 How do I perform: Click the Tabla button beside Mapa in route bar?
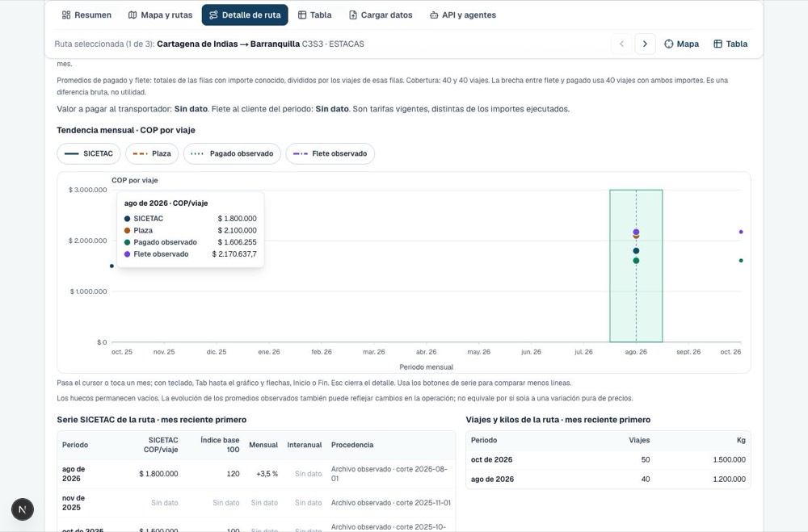pyautogui.click(x=730, y=44)
